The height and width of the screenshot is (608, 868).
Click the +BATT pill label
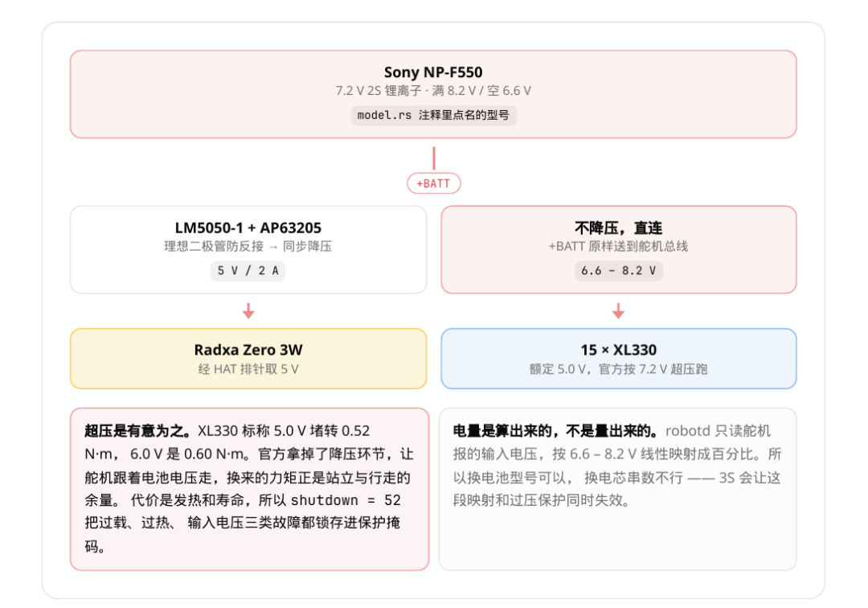pyautogui.click(x=433, y=183)
